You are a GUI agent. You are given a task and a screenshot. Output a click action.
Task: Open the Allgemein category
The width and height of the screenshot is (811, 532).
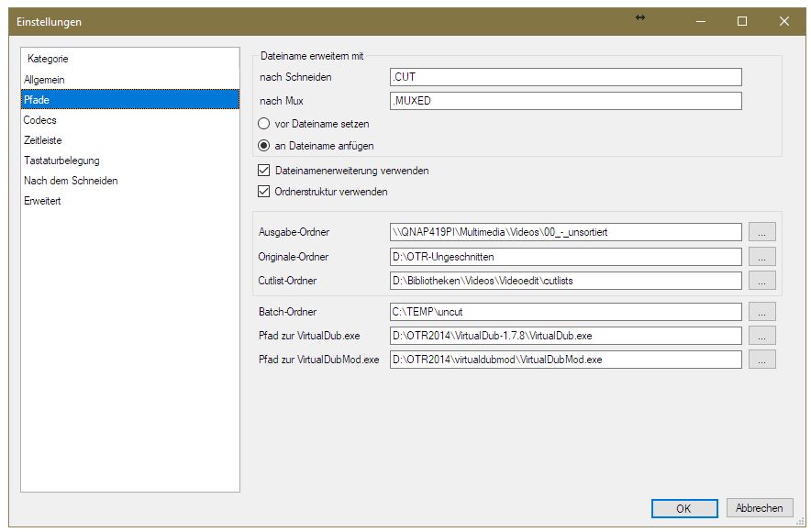[44, 80]
